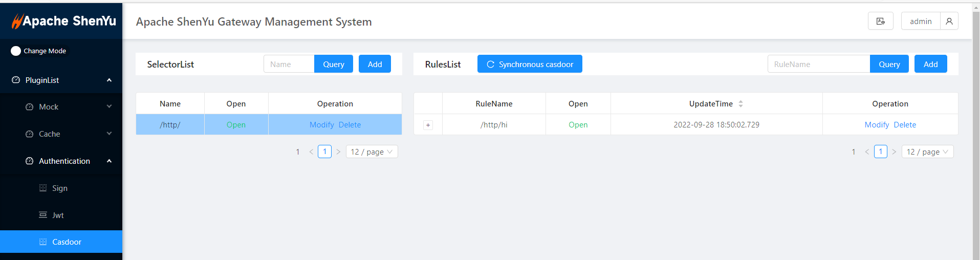Collapse the PluginList menu

109,80
